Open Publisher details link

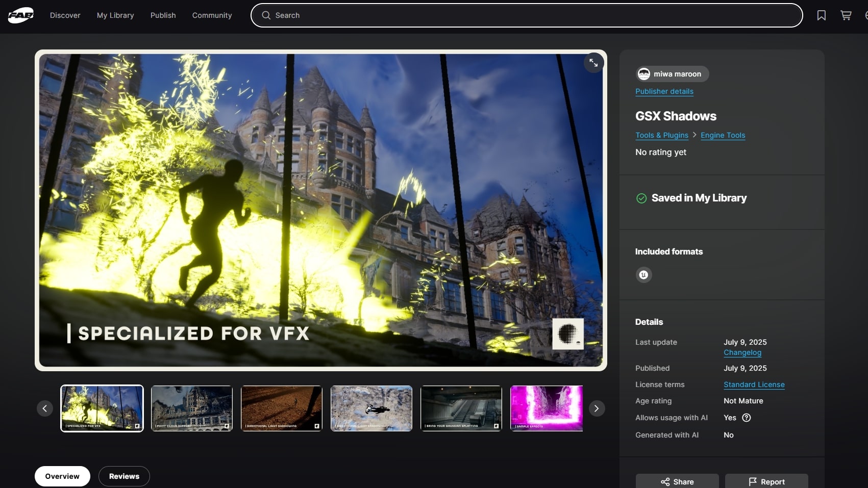point(664,91)
